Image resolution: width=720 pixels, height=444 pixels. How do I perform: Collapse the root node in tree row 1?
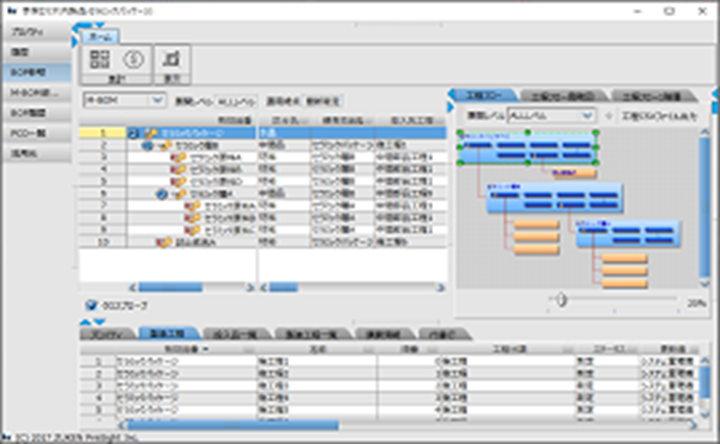click(x=132, y=132)
